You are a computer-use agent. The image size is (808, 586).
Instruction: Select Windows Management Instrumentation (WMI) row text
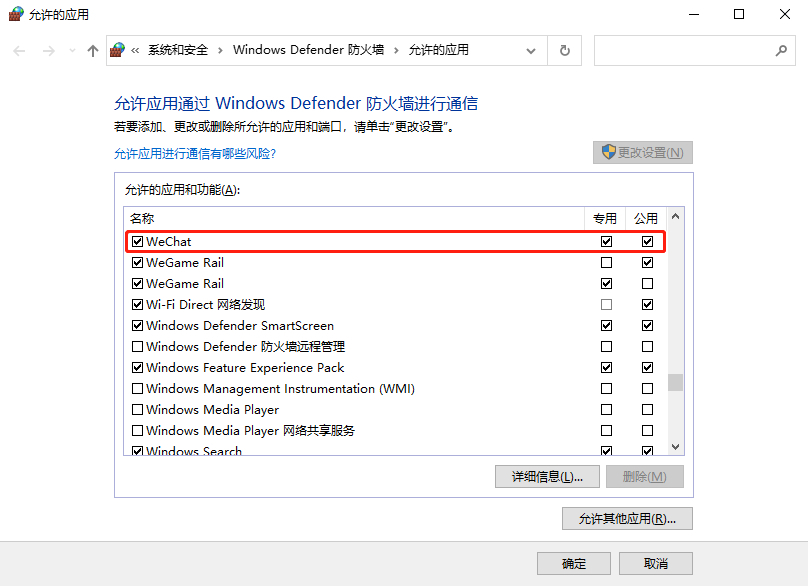click(280, 389)
